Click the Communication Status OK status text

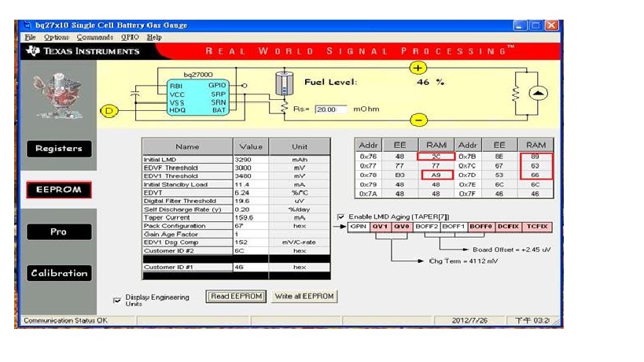point(65,320)
